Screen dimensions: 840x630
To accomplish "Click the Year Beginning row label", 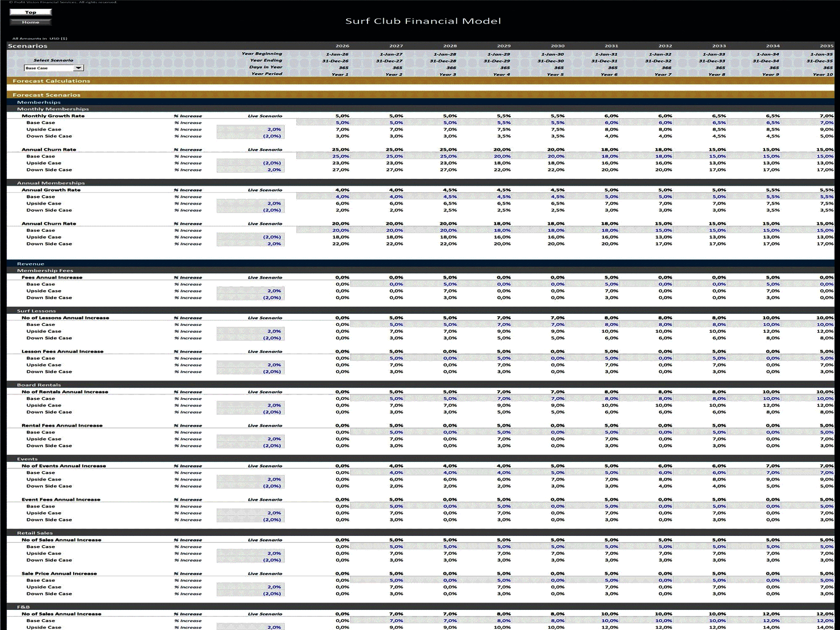I will point(262,54).
